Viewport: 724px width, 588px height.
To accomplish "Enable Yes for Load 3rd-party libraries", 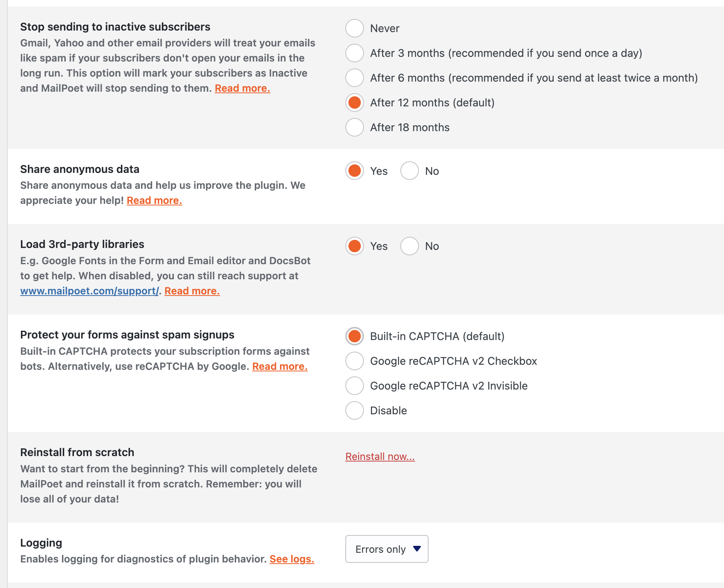I will (354, 246).
